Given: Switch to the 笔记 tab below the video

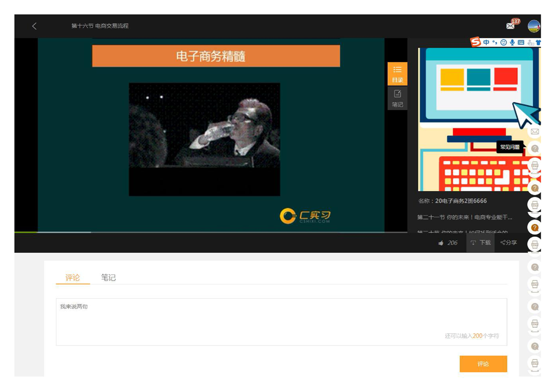Looking at the screenshot, I should pyautogui.click(x=108, y=278).
